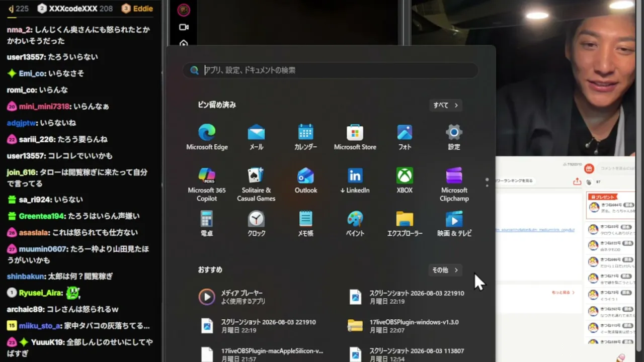Click the search magnifier icon in Start menu
Image resolution: width=644 pixels, height=362 pixels.
194,70
